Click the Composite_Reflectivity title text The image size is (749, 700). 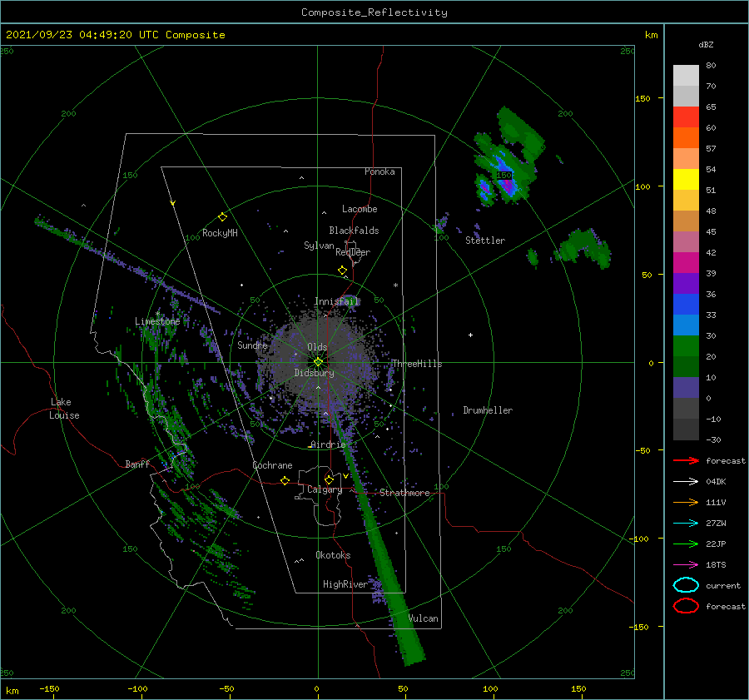pyautogui.click(x=374, y=12)
